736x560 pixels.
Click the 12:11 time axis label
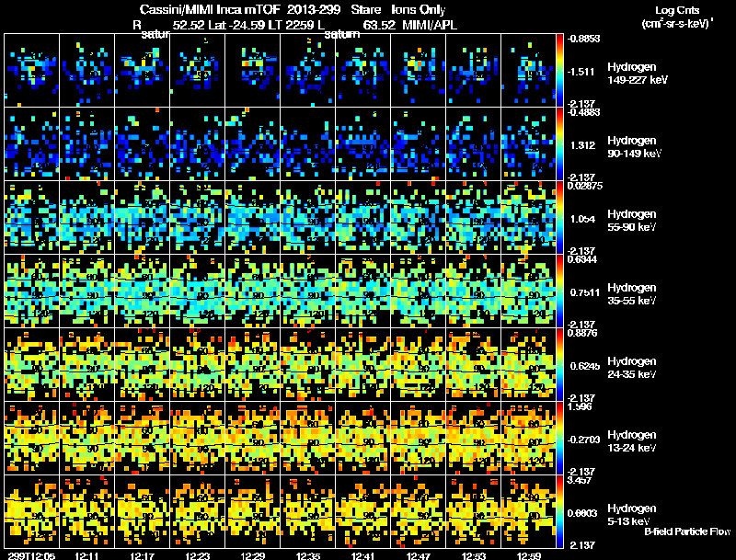[x=86, y=555]
